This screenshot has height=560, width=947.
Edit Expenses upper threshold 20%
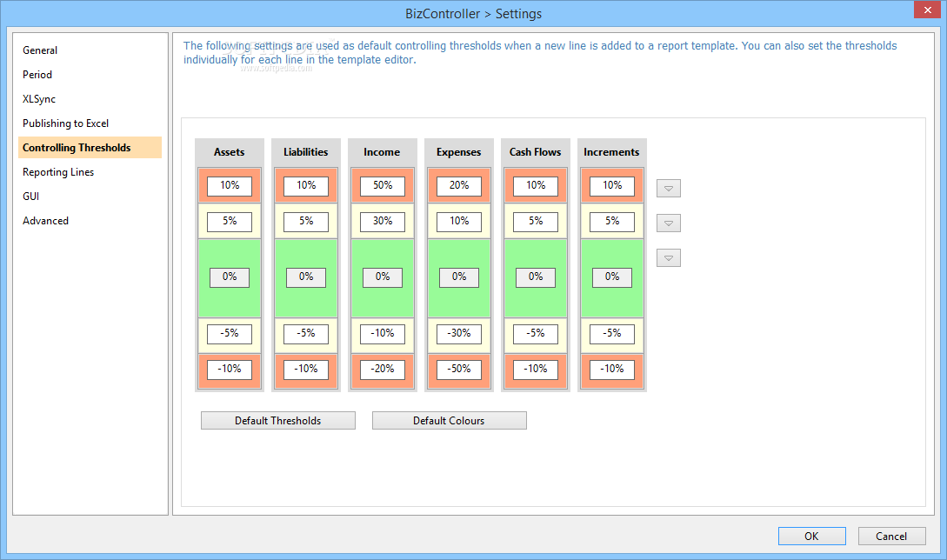pos(459,186)
